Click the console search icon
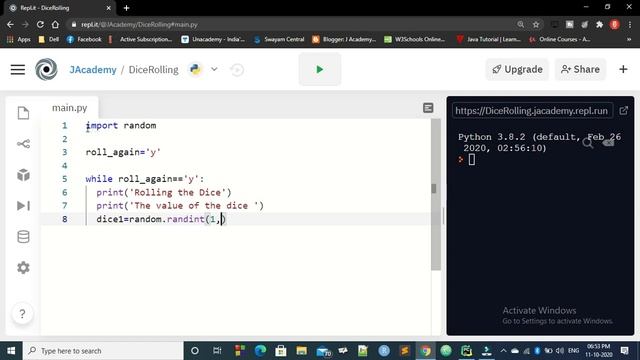The width and height of the screenshot is (640, 360). [x=587, y=143]
